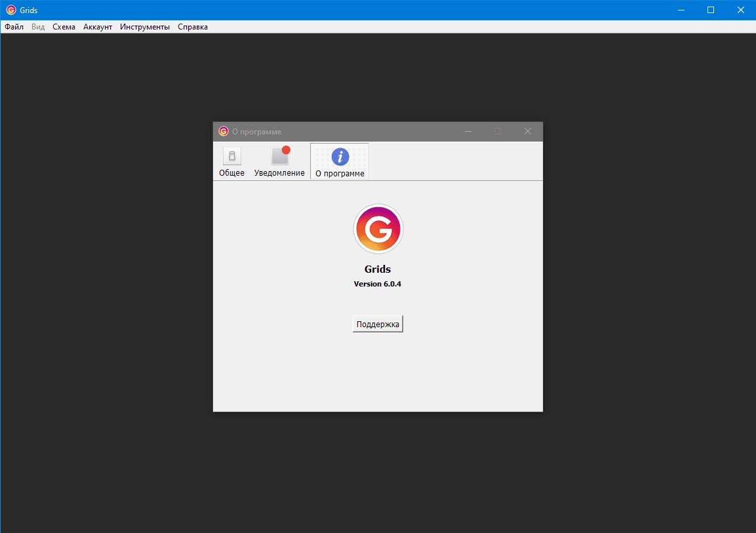Click the Version 6.0.4 text
Image resolution: width=756 pixels, height=533 pixels.
[x=378, y=284]
